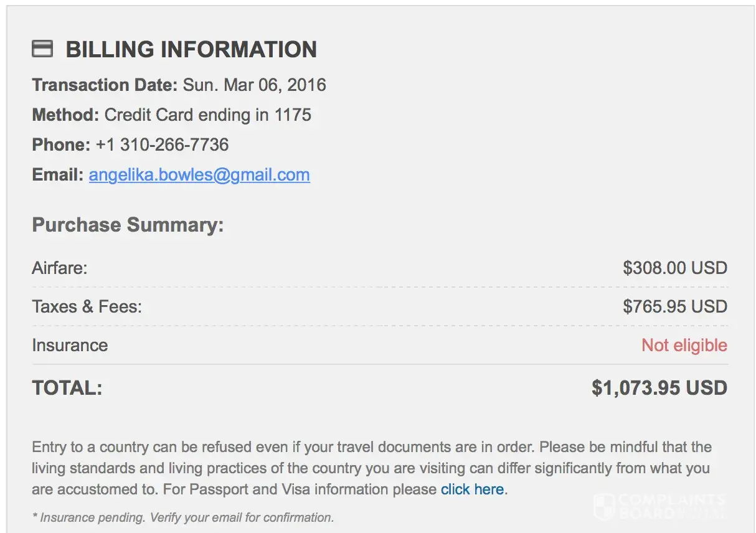Viewport: 756px width, 533px height.
Task: Click the TOTAL label
Action: click(x=67, y=389)
